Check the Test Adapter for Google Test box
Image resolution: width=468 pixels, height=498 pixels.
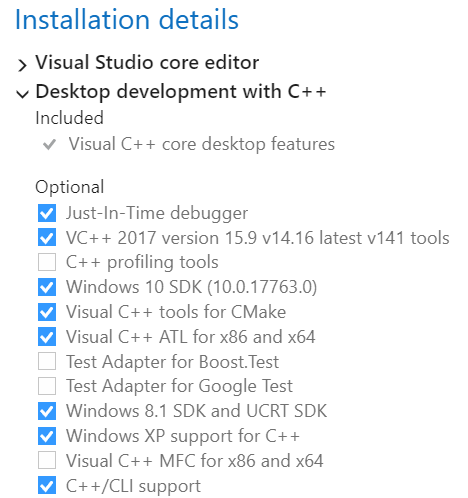tap(47, 386)
